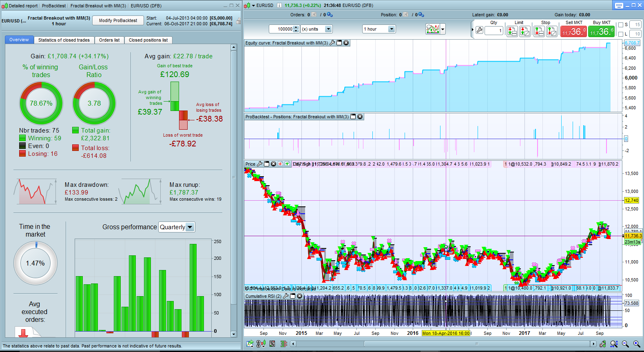Click the trading settings wrench beside Qty
Viewport: 644px width, 352px height.
[x=480, y=31]
